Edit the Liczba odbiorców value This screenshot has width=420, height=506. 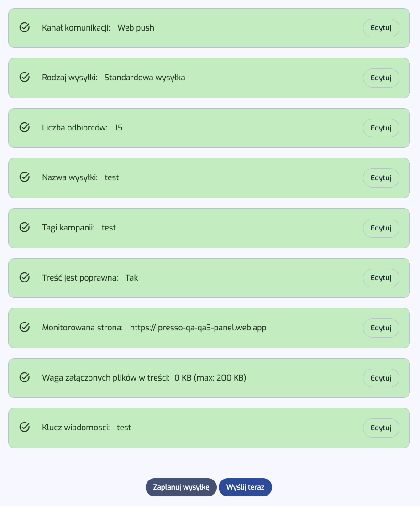click(x=381, y=128)
